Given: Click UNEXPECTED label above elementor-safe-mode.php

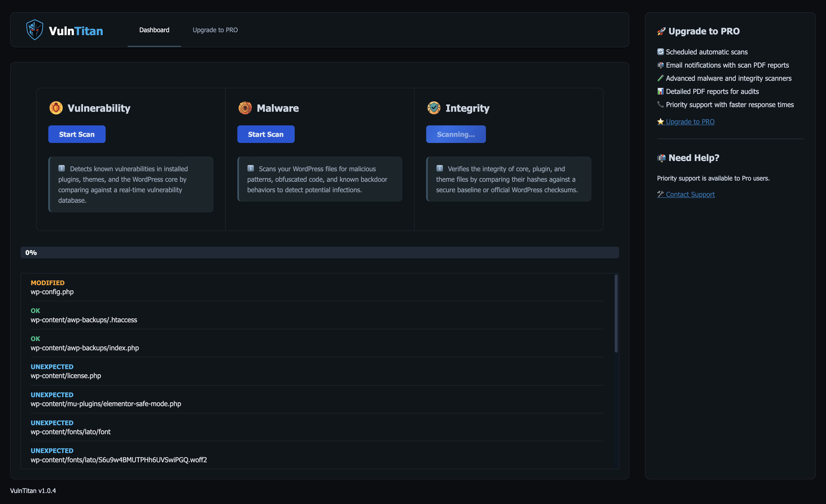Looking at the screenshot, I should pyautogui.click(x=52, y=395).
